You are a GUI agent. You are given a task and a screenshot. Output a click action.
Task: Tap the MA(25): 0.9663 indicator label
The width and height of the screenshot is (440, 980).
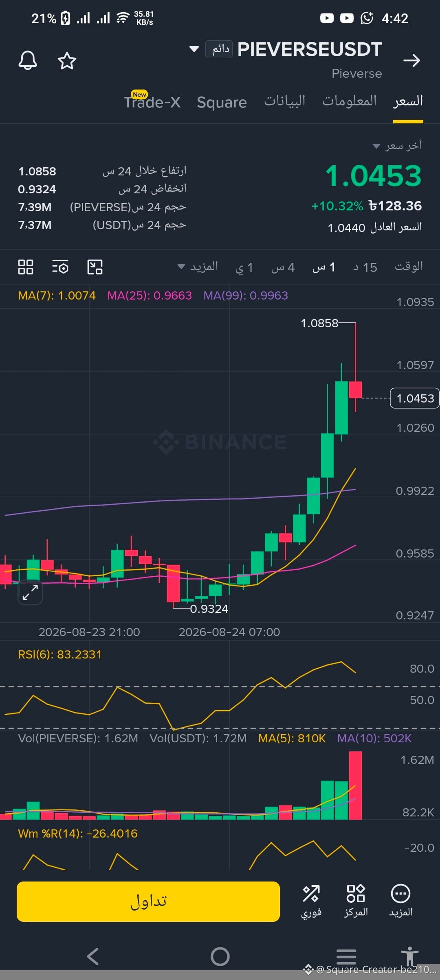[150, 295]
